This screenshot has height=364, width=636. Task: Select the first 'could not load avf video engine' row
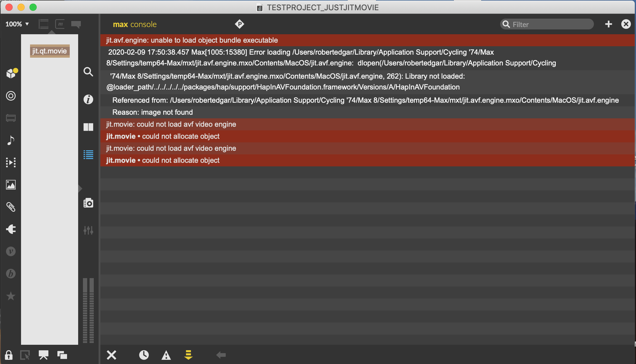click(x=367, y=124)
